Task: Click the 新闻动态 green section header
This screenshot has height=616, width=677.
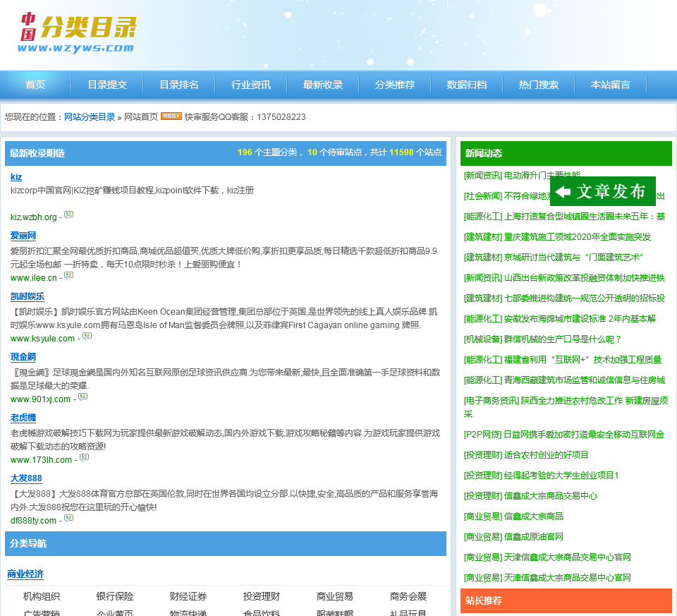Action: click(566, 153)
